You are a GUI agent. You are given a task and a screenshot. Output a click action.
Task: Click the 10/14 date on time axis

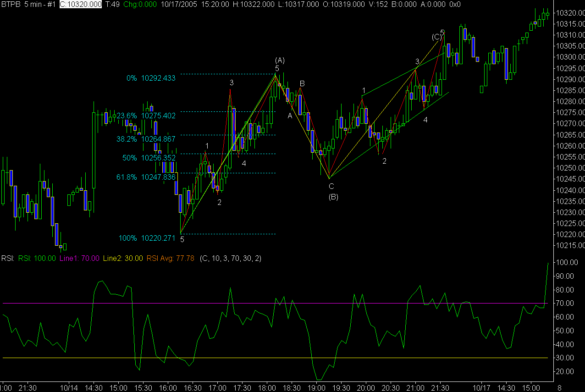point(69,388)
